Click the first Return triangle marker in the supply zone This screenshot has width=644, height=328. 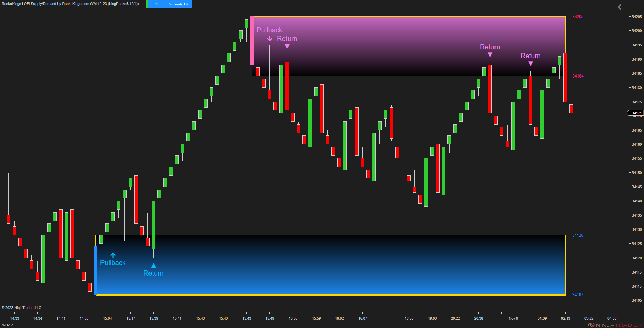point(287,46)
